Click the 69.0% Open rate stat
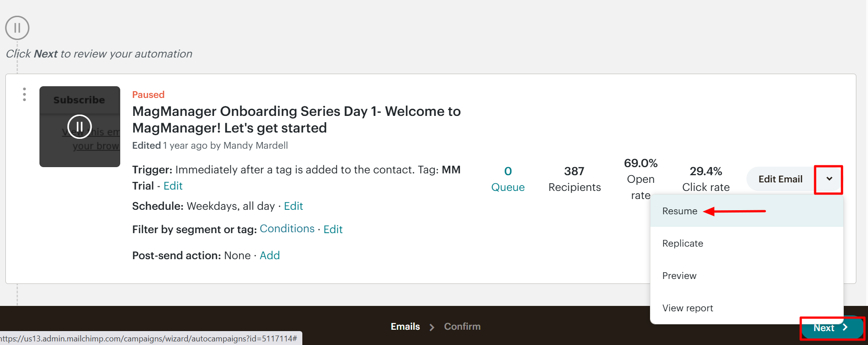Image resolution: width=868 pixels, height=345 pixels. click(x=641, y=179)
